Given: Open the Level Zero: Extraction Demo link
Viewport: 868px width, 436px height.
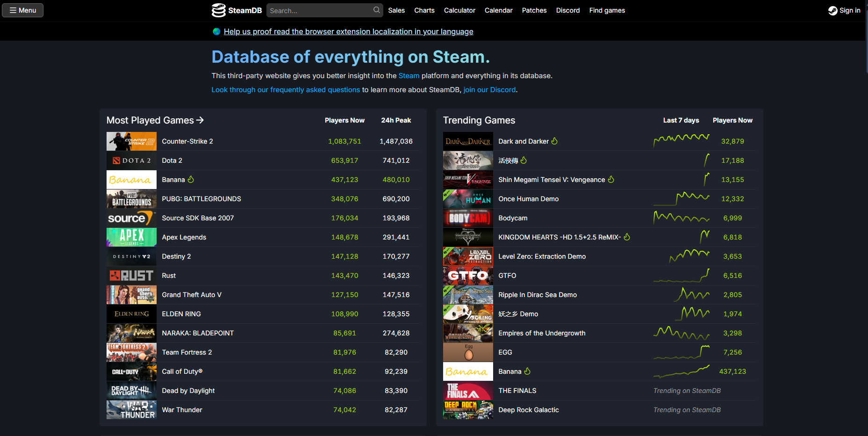Looking at the screenshot, I should point(542,256).
